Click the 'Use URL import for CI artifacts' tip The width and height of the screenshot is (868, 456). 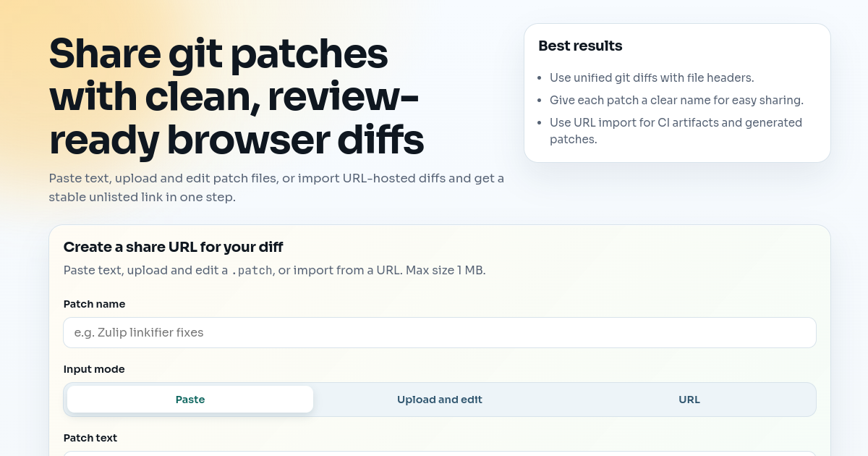coord(675,122)
